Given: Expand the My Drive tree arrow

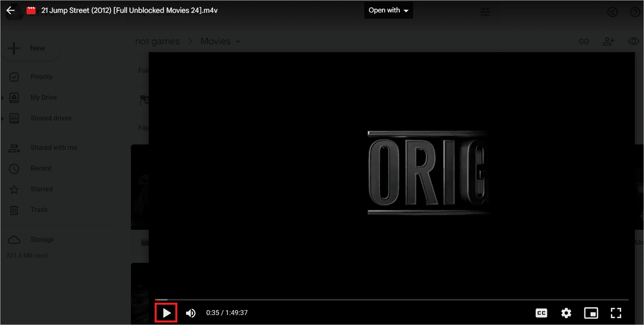Looking at the screenshot, I should pos(2,98).
